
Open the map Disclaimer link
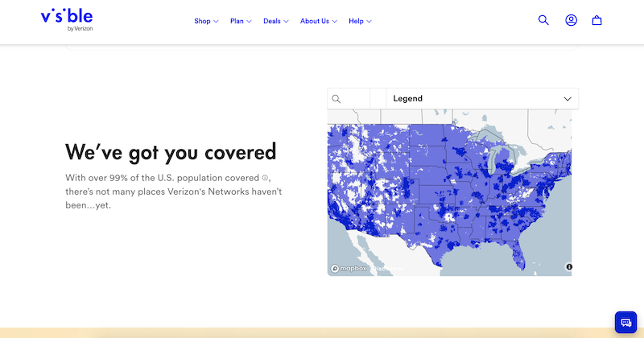388,269
